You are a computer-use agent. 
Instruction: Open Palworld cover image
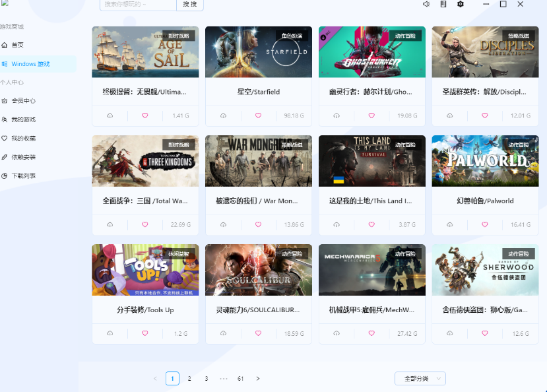[485, 161]
